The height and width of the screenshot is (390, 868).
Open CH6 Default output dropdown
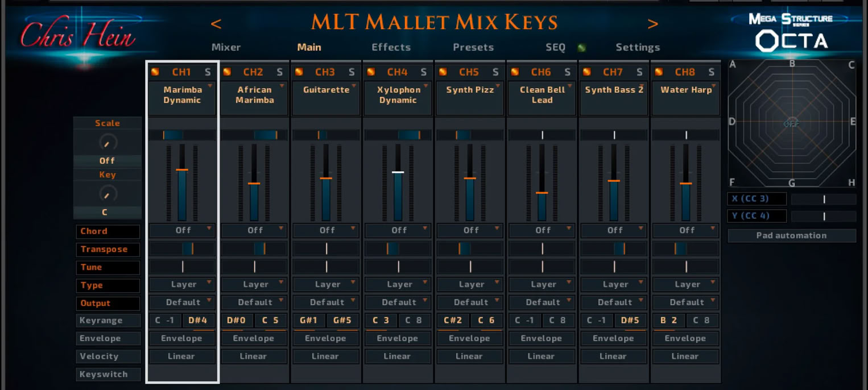click(543, 302)
